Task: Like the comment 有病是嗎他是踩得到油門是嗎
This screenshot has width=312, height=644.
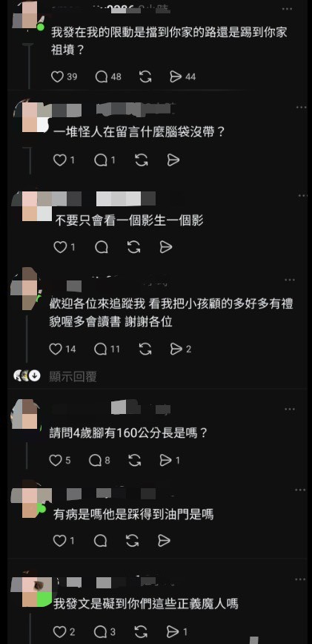Action: click(60, 540)
